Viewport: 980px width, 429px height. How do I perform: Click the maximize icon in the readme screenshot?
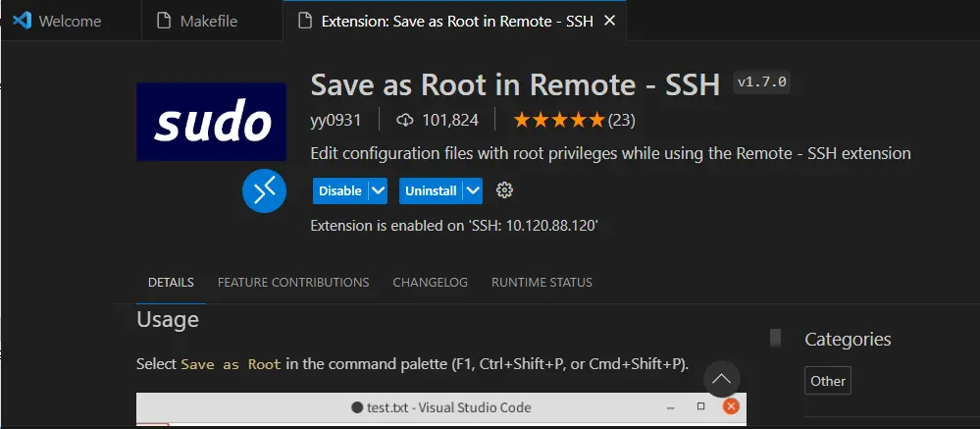[701, 406]
